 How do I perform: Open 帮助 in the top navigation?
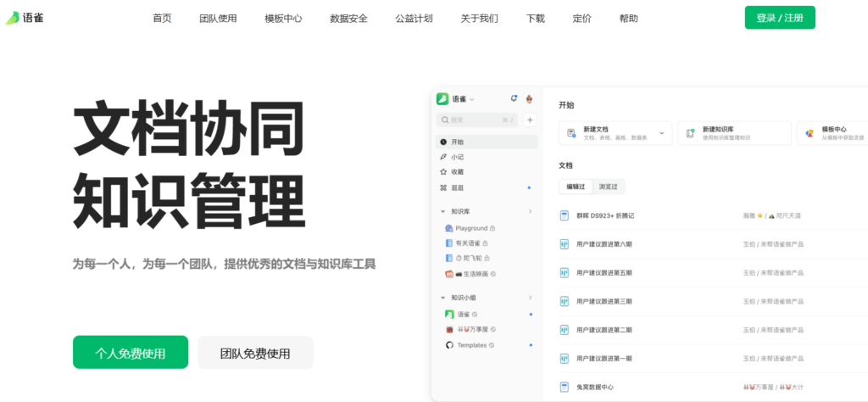(629, 19)
